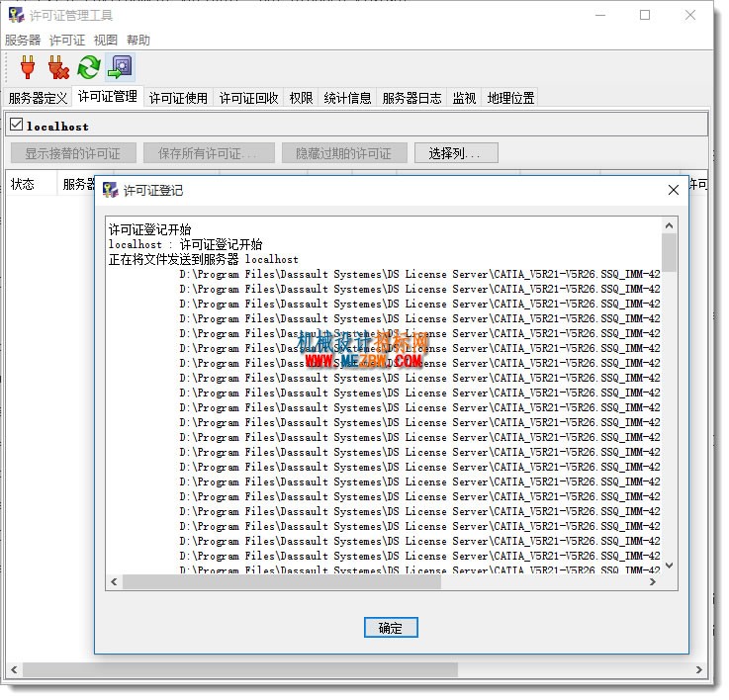Maximize the 许可证管理工具 window
The width and height of the screenshot is (729, 700).
click(645, 16)
